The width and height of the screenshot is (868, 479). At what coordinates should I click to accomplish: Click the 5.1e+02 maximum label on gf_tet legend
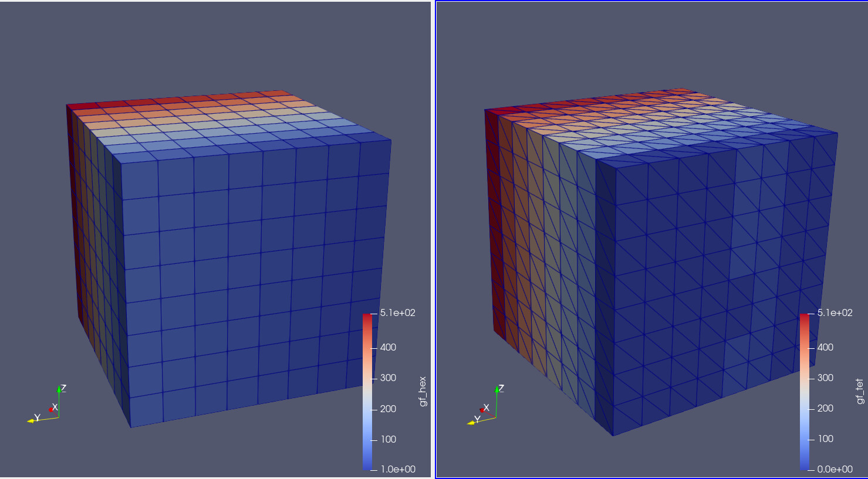tap(835, 313)
